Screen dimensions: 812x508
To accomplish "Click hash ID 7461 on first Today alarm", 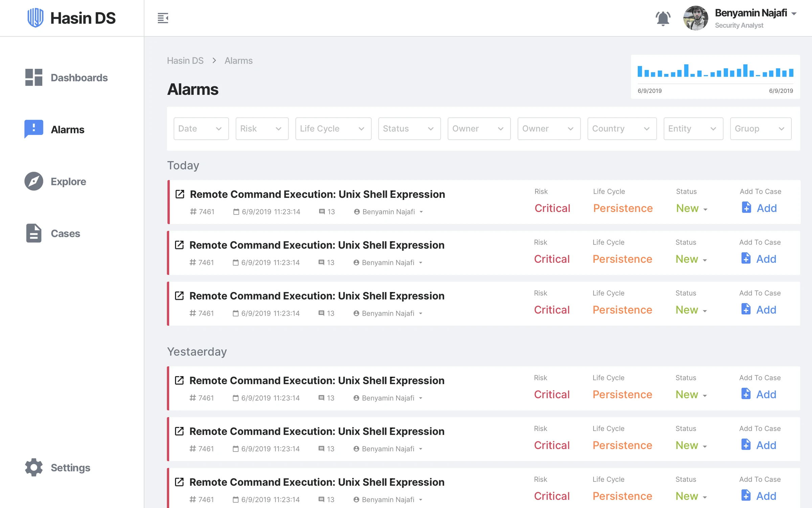I will (202, 212).
